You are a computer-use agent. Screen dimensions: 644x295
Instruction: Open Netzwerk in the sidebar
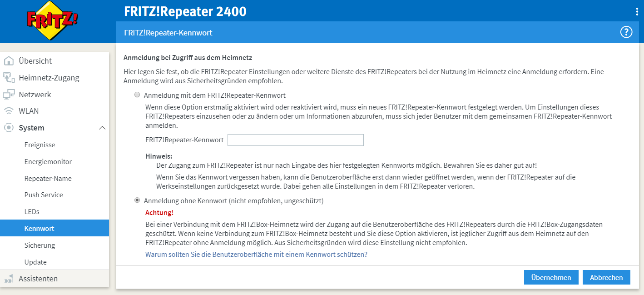tap(35, 95)
